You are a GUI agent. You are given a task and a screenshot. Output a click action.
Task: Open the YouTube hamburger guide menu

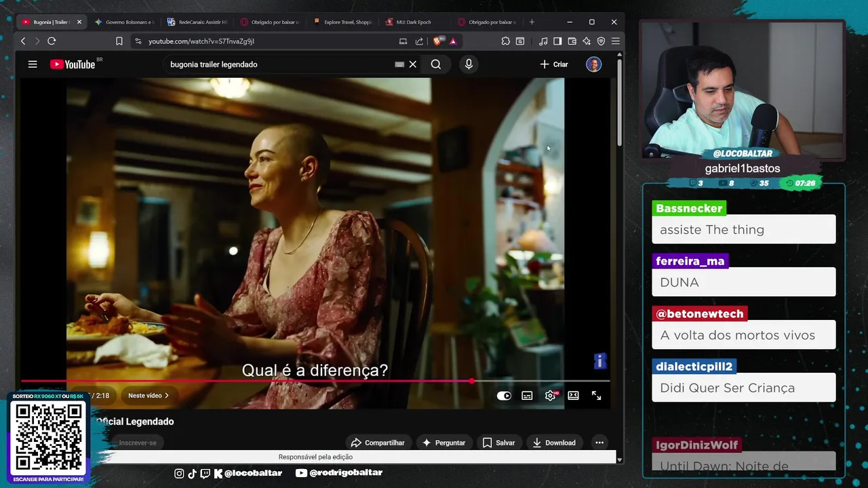click(x=33, y=64)
